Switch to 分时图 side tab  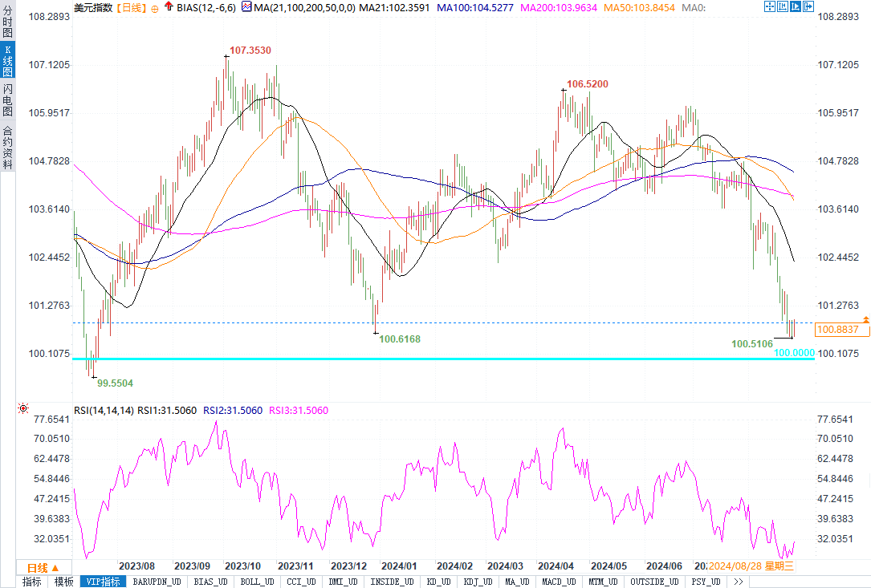pos(7,20)
